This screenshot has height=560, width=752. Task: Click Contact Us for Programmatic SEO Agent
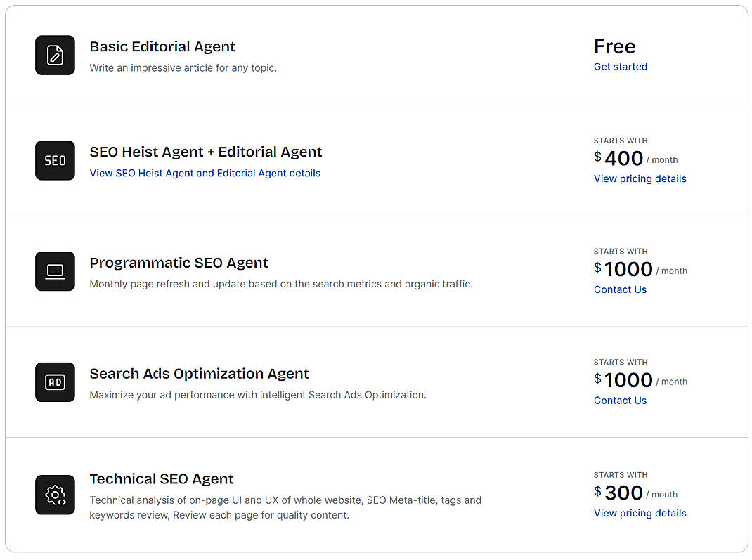pyautogui.click(x=620, y=289)
